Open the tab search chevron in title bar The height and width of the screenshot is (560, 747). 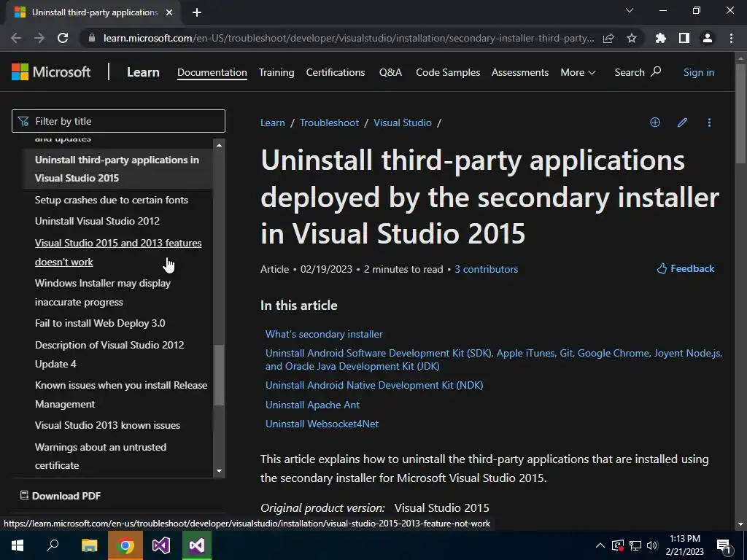click(x=630, y=10)
